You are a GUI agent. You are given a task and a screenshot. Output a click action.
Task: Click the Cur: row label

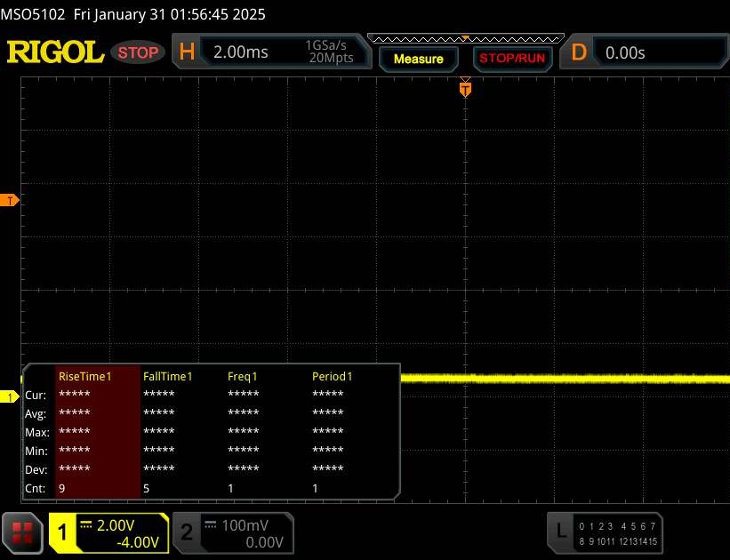coord(36,396)
